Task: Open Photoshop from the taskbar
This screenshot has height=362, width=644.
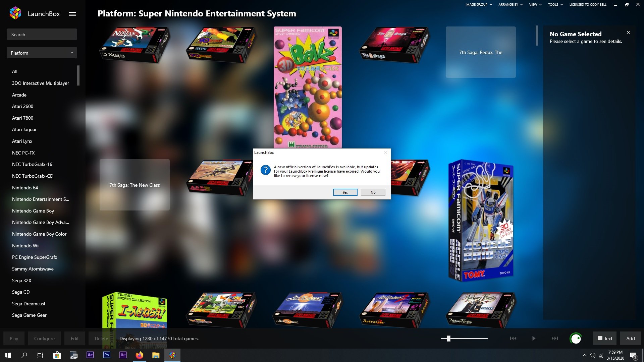Action: tap(106, 355)
